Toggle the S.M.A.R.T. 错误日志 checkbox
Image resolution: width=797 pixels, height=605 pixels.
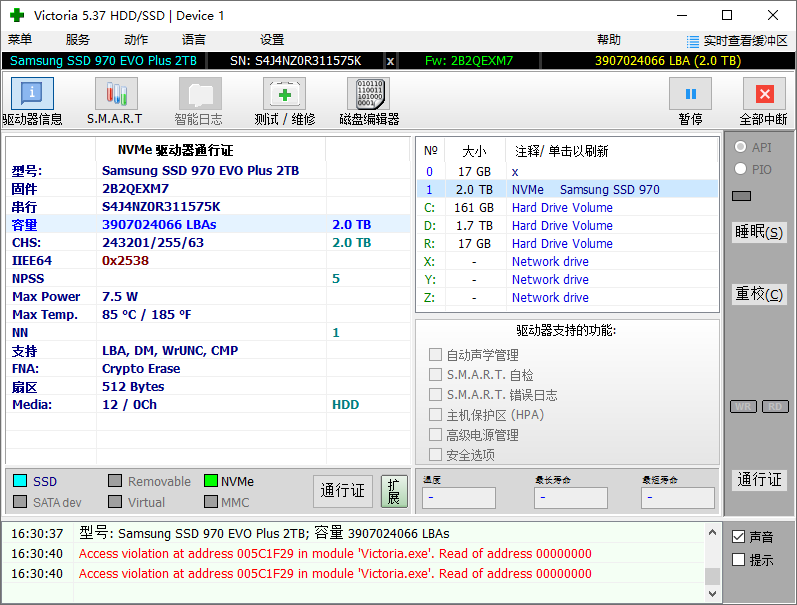click(x=435, y=395)
